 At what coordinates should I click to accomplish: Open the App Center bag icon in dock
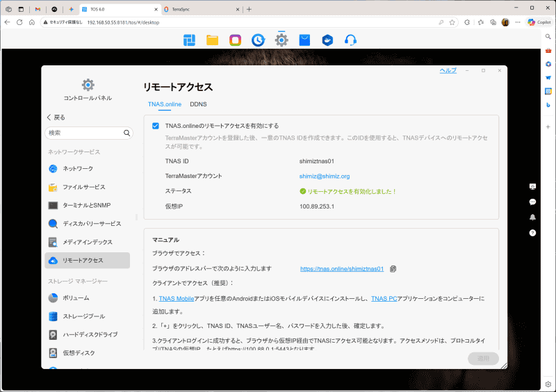(304, 40)
